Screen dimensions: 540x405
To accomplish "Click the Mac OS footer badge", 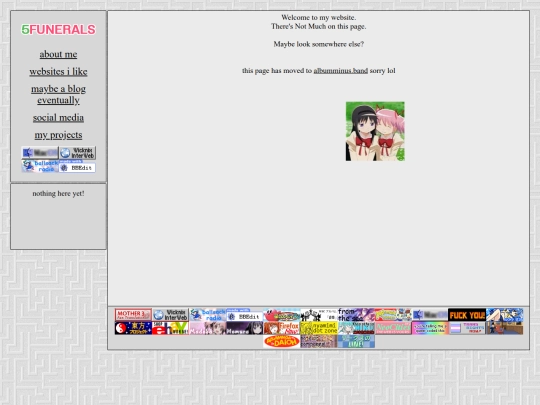I will (430, 315).
